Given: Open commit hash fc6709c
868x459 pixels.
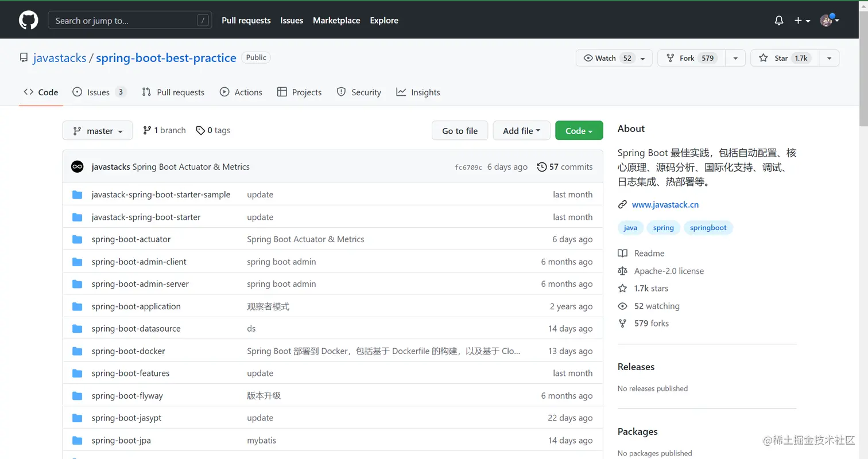Looking at the screenshot, I should [x=468, y=168].
